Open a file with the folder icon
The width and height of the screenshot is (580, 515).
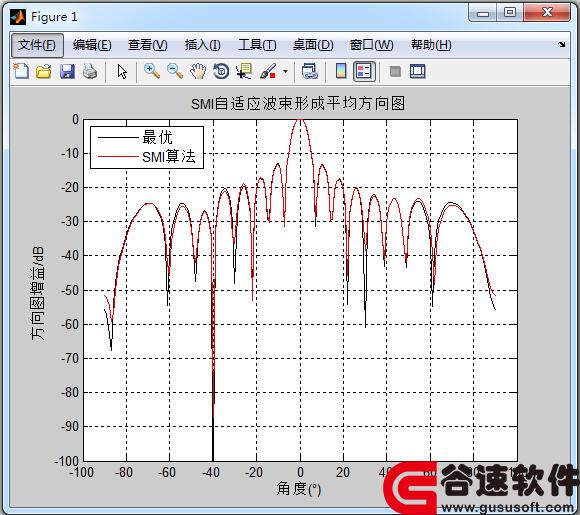click(x=44, y=71)
